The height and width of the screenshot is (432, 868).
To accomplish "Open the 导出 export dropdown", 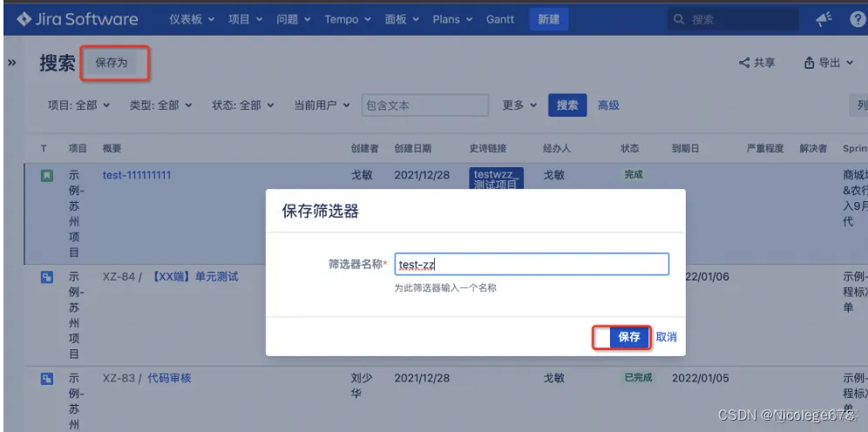I will (828, 63).
